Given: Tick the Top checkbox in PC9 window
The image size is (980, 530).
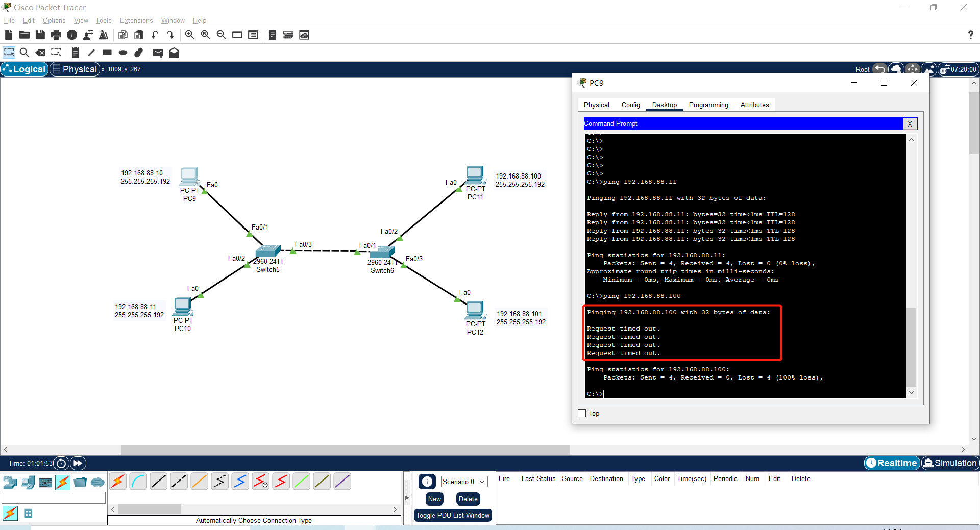Looking at the screenshot, I should click(582, 413).
